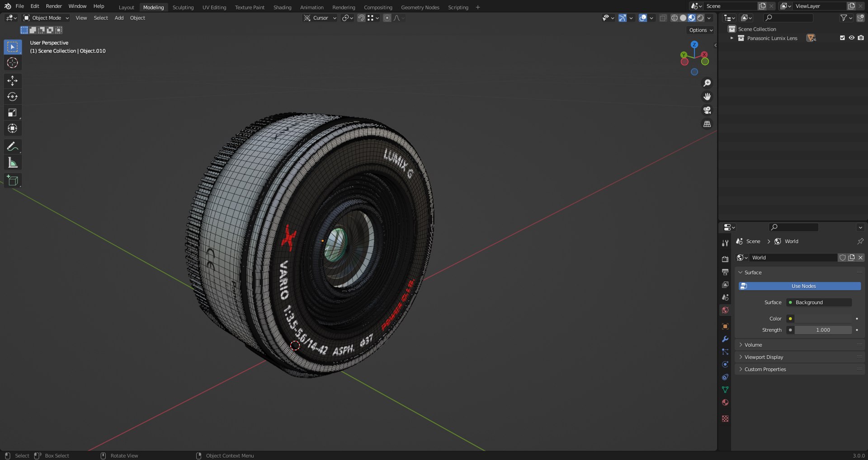Open the Render menu
The width and height of the screenshot is (868, 460).
[54, 6]
